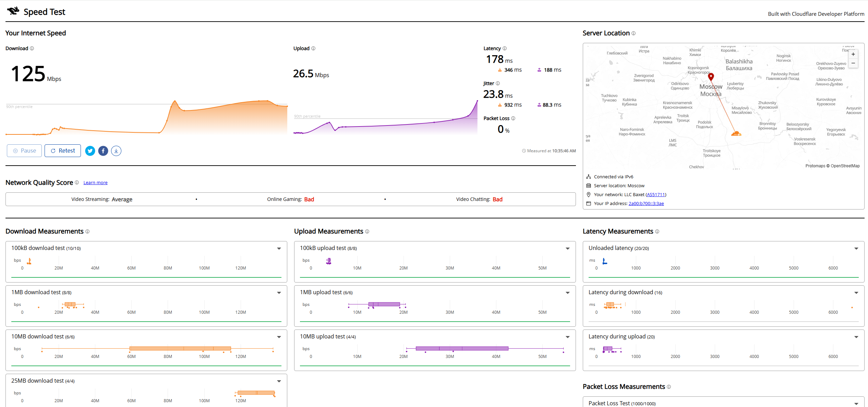This screenshot has width=868, height=407.
Task: Open the IP address link
Action: [646, 204]
